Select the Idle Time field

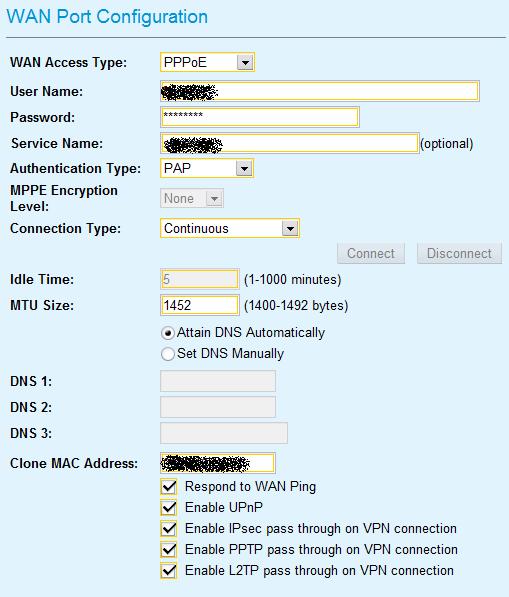tap(200, 279)
